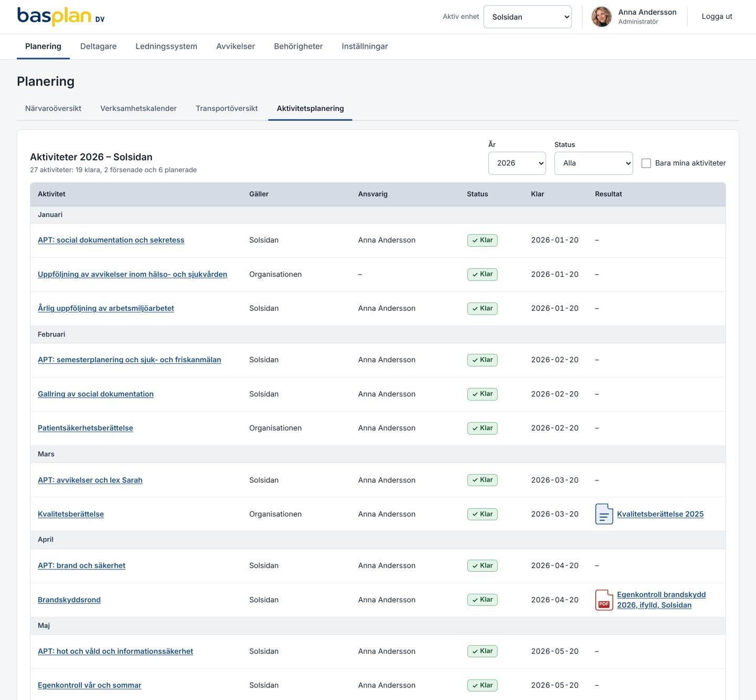The image size is (756, 700).
Task: Click the Februari month group row
Action: [378, 335]
